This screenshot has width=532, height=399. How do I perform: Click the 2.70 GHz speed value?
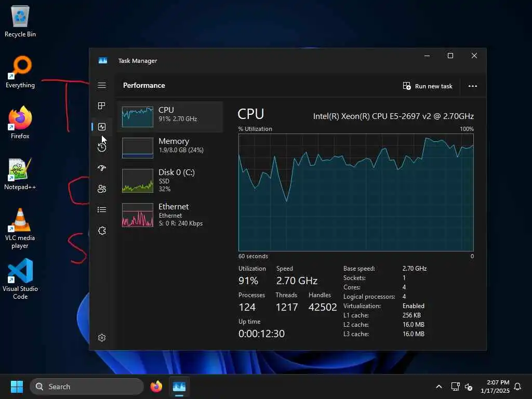pyautogui.click(x=297, y=281)
